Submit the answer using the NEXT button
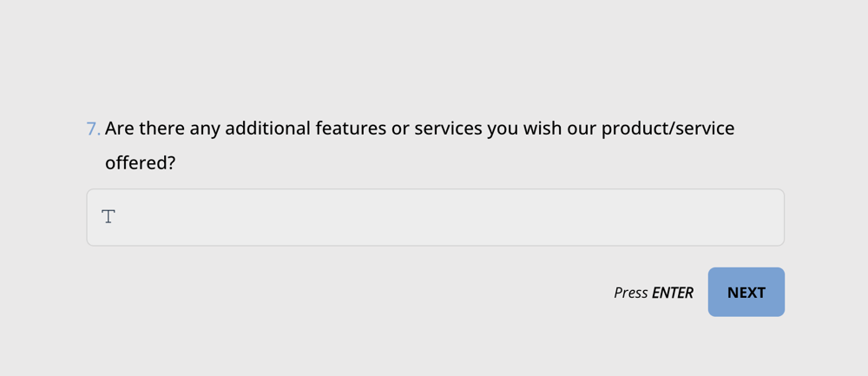 point(746,293)
